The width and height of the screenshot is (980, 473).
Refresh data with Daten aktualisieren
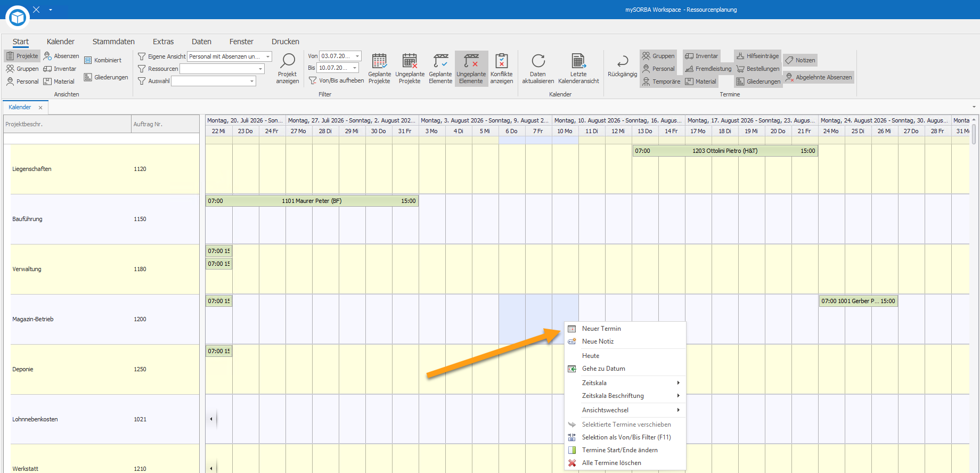[538, 68]
